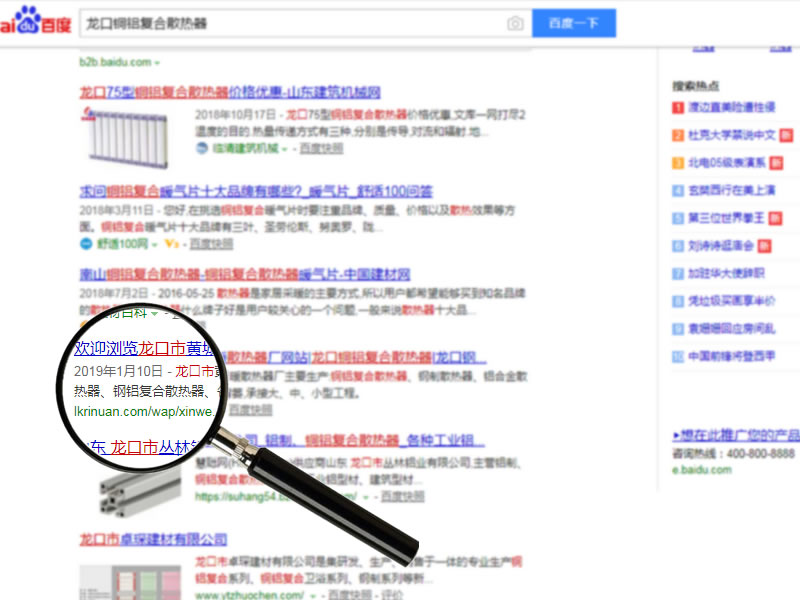
Task: Click hot search rank 5 number badge
Action: pyautogui.click(x=678, y=218)
